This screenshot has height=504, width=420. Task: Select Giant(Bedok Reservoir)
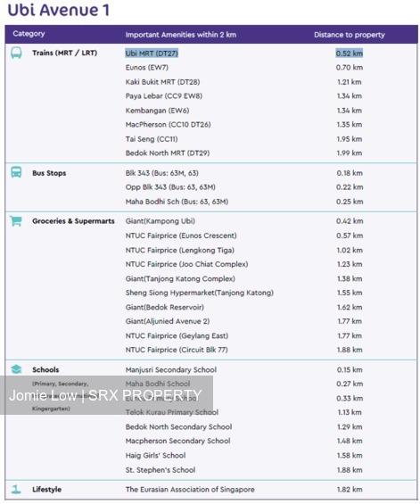coord(165,307)
